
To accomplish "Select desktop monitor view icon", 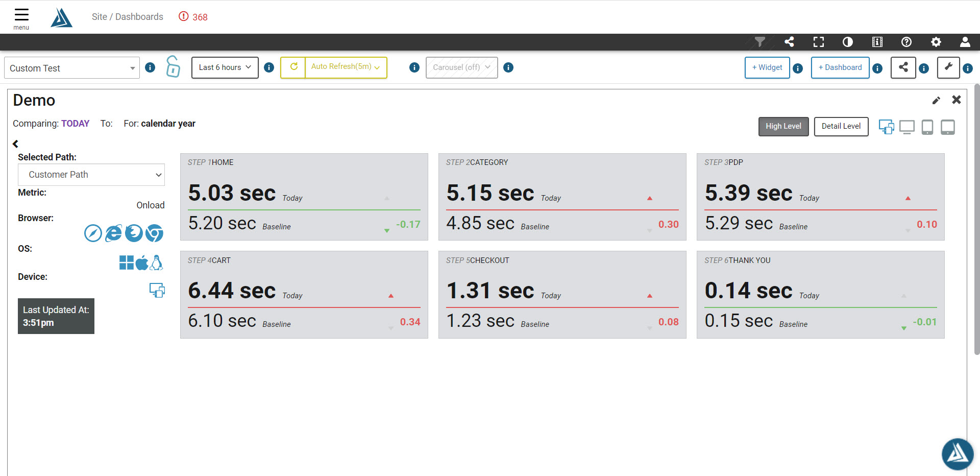I will click(907, 127).
